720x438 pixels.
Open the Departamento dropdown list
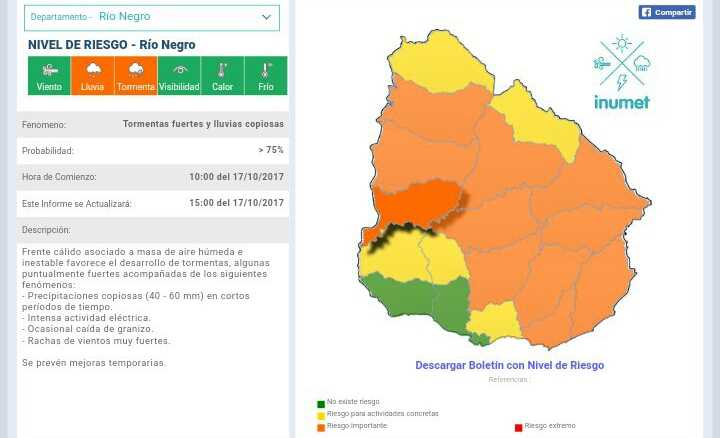click(x=151, y=17)
